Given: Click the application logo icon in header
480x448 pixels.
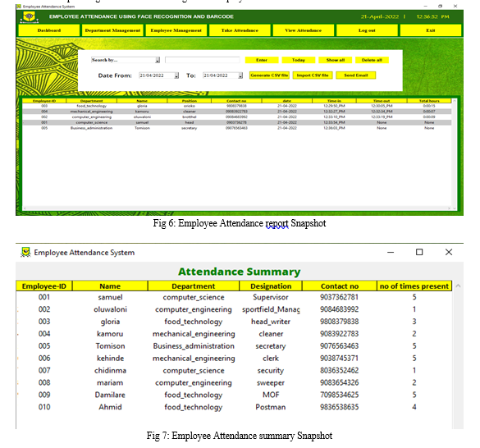Looking at the screenshot, I should [30, 17].
